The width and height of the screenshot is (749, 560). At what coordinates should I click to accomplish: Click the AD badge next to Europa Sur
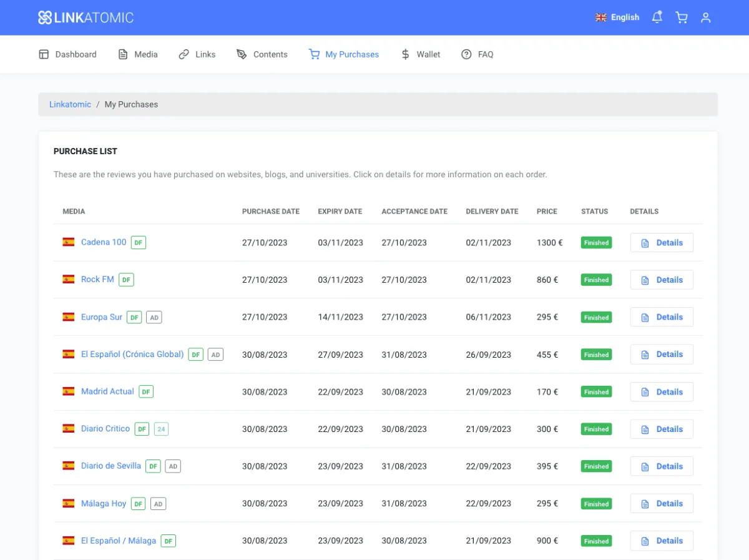(154, 317)
